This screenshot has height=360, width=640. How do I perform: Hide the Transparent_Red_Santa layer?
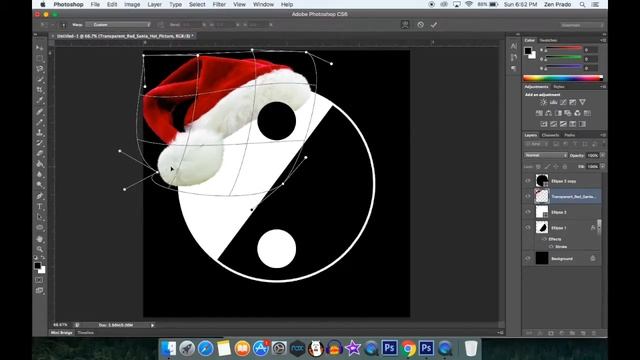[x=528, y=196]
